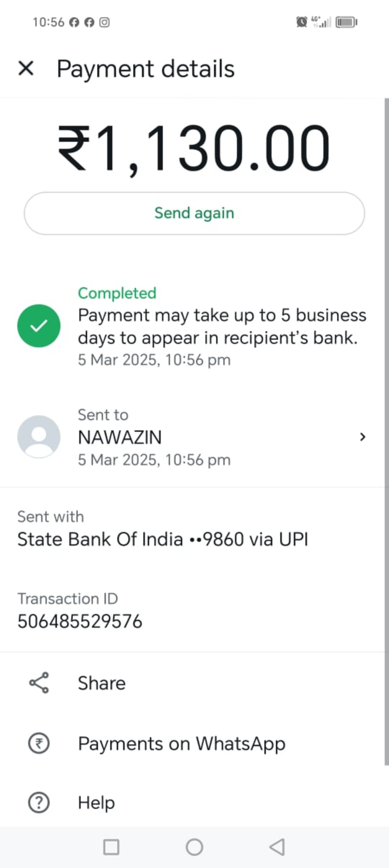Tap the Send again button
389x868 pixels.
pyautogui.click(x=194, y=213)
